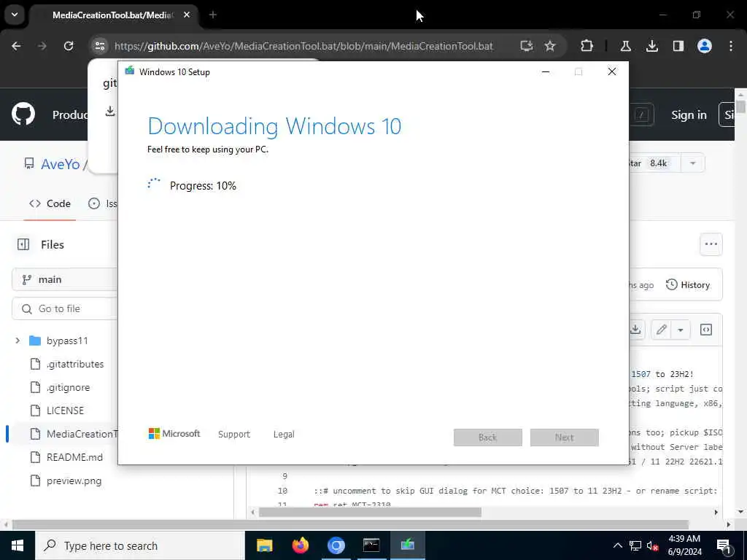Click the download icon in the GitHub popup

(x=110, y=111)
